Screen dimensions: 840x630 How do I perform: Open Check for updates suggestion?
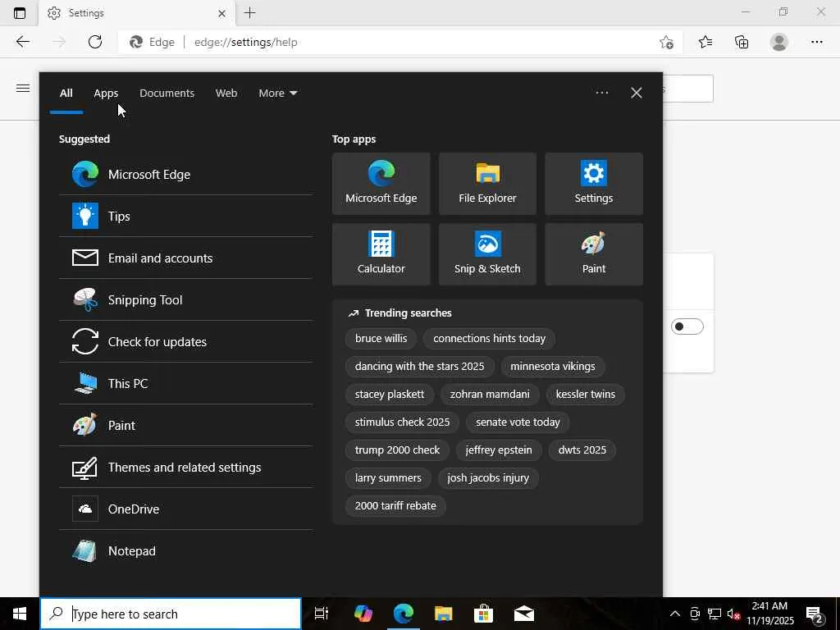(x=185, y=341)
